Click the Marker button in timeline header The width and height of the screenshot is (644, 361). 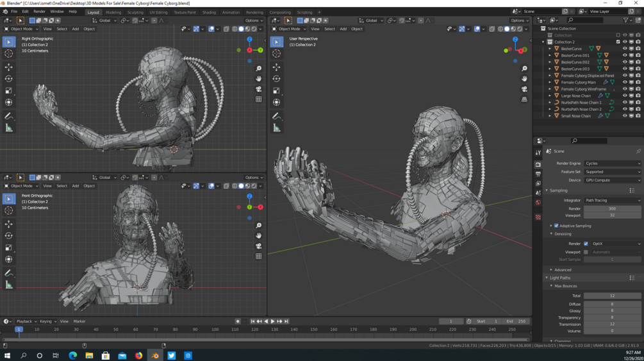pyautogui.click(x=79, y=321)
